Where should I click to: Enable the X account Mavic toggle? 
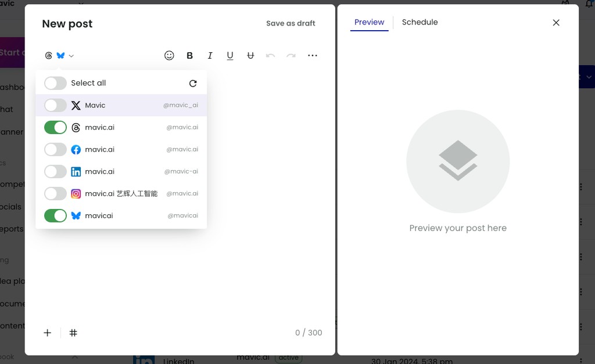pos(55,106)
